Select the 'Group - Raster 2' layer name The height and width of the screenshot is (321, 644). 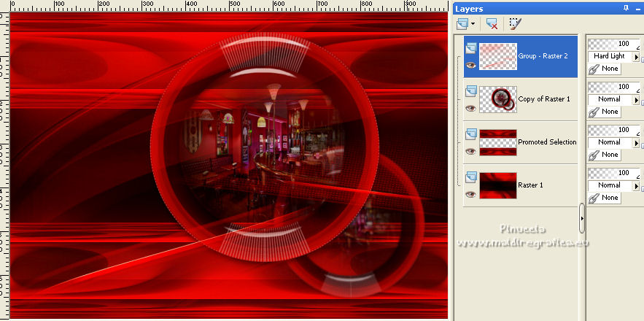click(x=543, y=56)
